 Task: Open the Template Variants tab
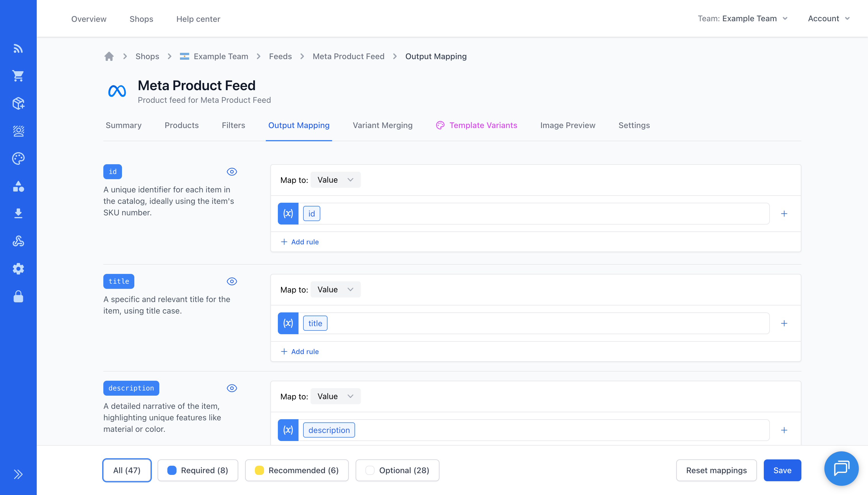pyautogui.click(x=476, y=125)
